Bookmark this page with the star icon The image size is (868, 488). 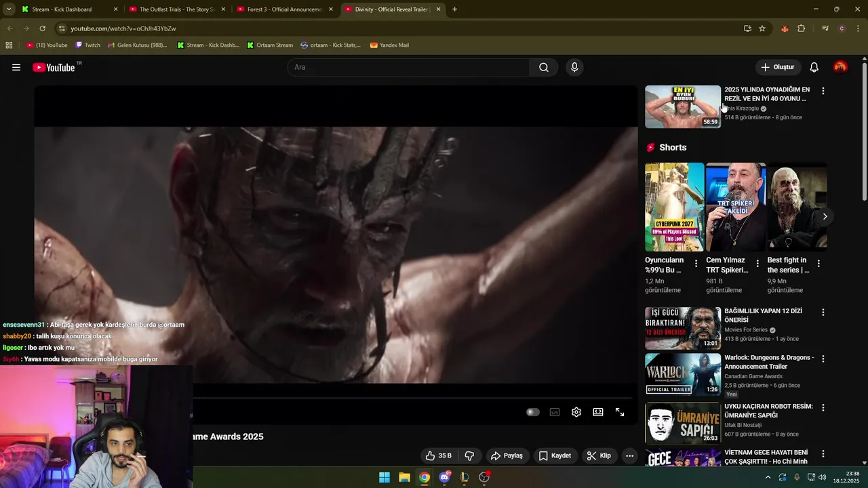762,28
